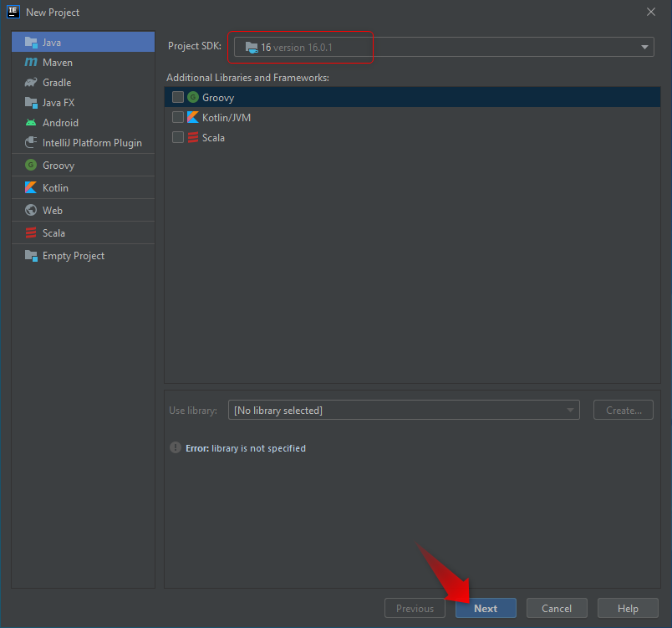Go to Next step
This screenshot has width=672, height=628.
(486, 608)
